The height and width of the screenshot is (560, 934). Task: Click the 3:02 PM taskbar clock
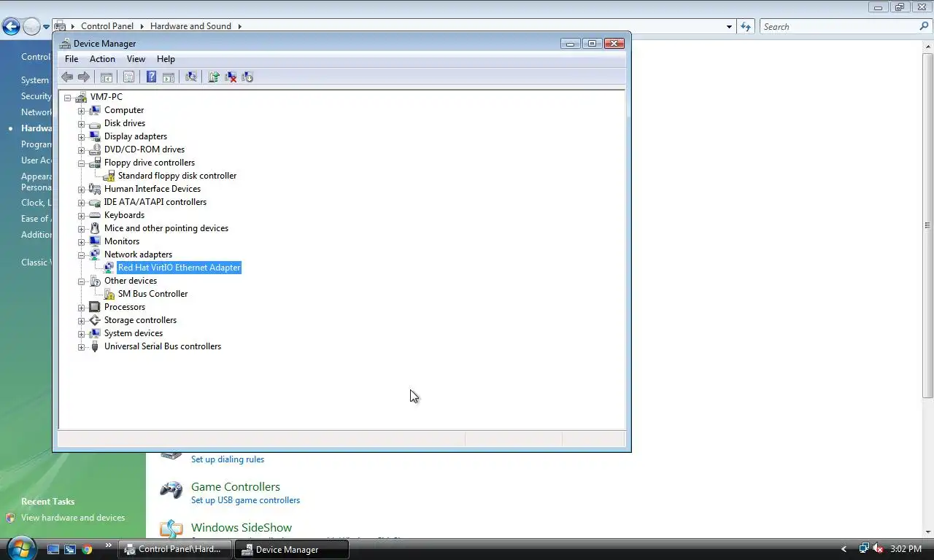tap(906, 549)
